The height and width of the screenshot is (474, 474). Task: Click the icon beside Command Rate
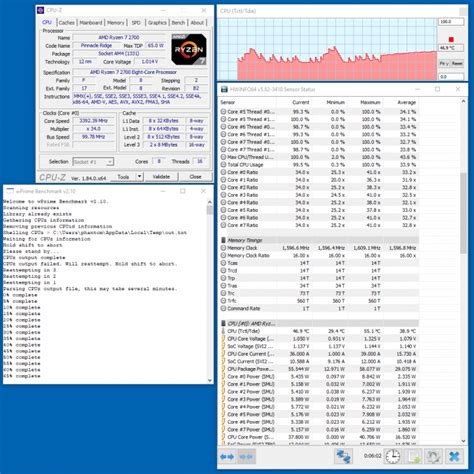pyautogui.click(x=223, y=308)
